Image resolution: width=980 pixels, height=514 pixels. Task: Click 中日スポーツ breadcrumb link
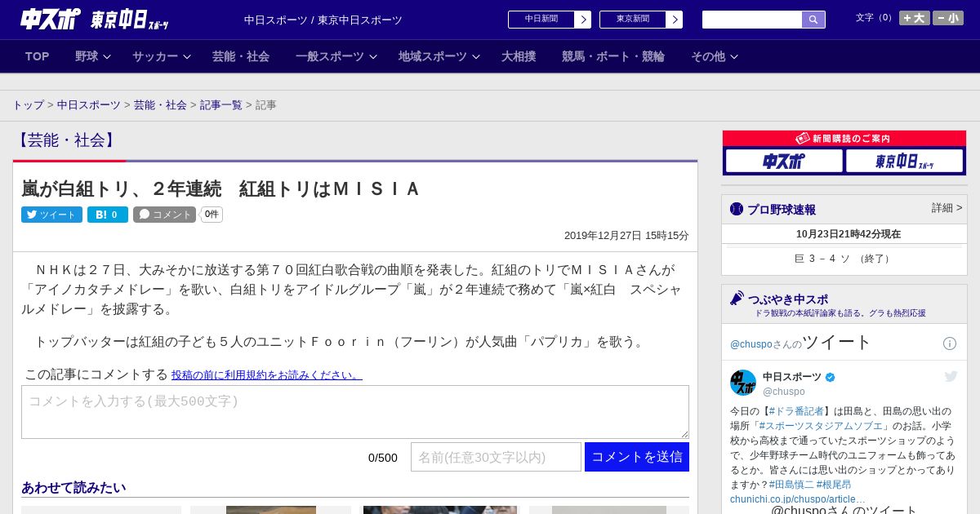point(89,105)
